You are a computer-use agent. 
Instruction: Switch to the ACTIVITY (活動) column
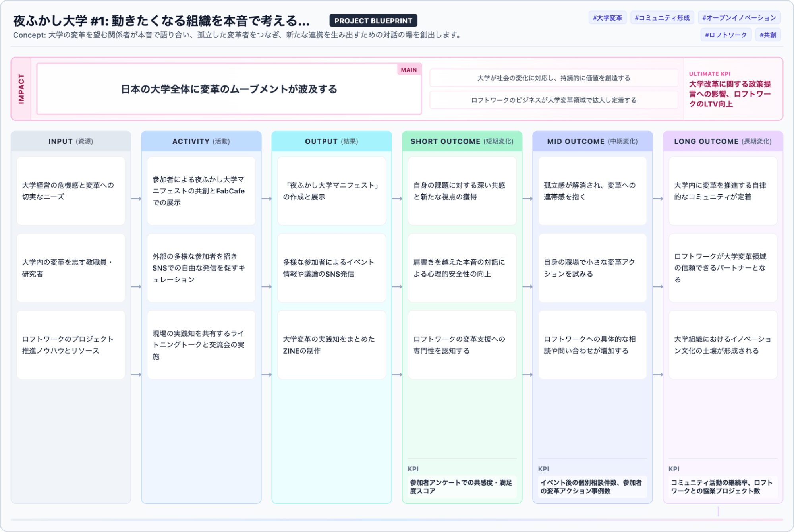201,141
